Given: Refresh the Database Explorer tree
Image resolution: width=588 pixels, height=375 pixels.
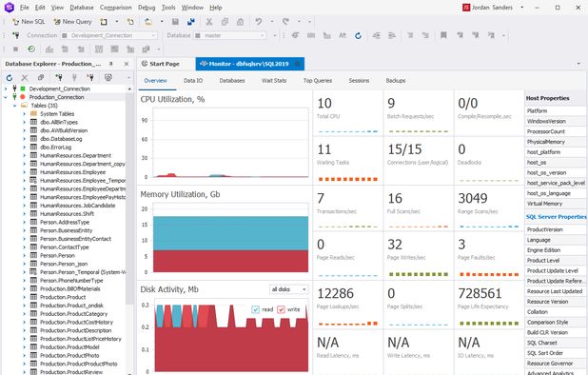Looking at the screenshot, I should coord(10,78).
